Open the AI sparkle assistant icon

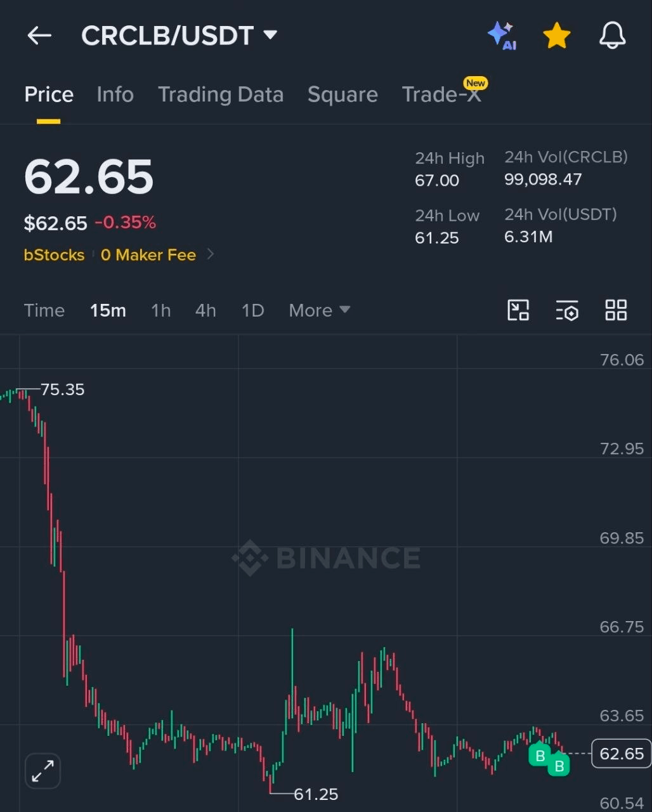(502, 36)
